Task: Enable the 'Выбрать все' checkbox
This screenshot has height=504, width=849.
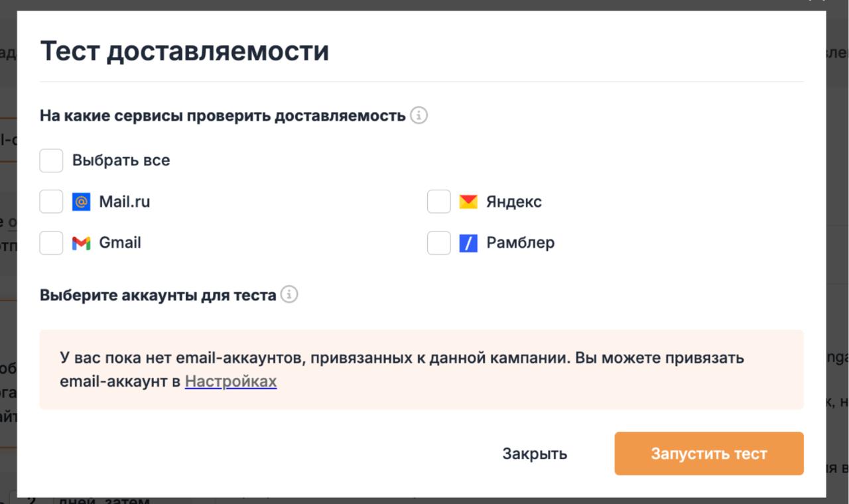Action: (51, 160)
